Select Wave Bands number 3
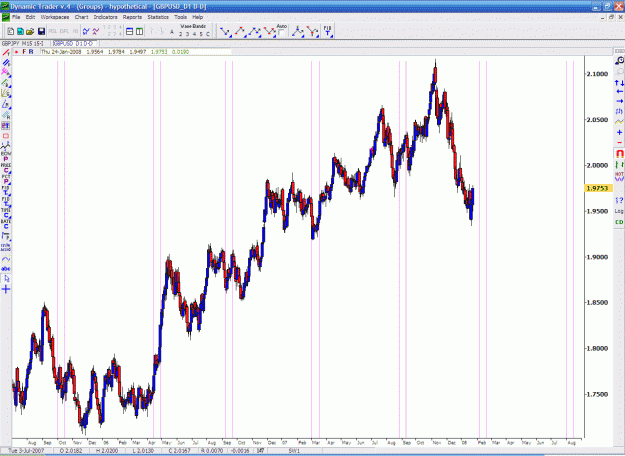 [x=188, y=34]
